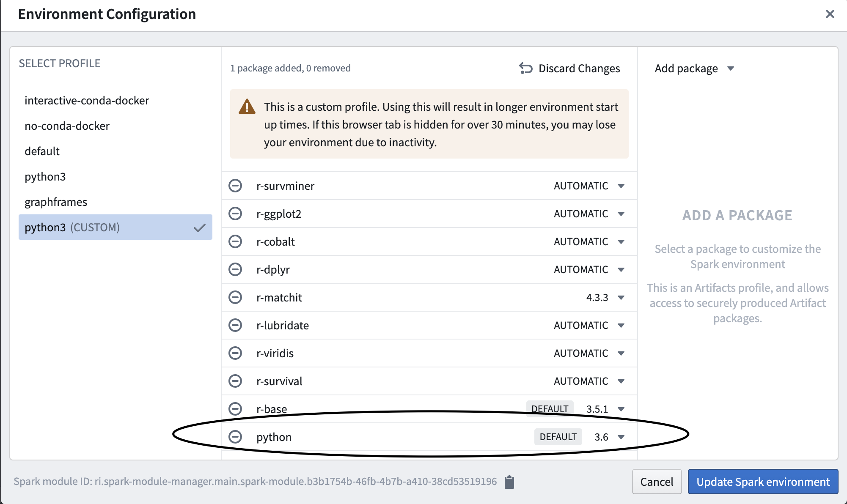
Task: Remove the r-base package
Action: pyautogui.click(x=235, y=409)
